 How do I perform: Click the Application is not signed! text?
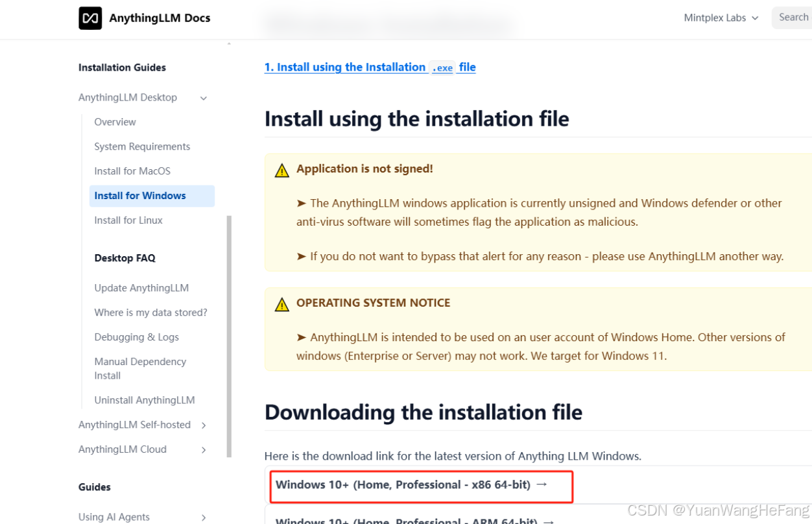(x=364, y=169)
